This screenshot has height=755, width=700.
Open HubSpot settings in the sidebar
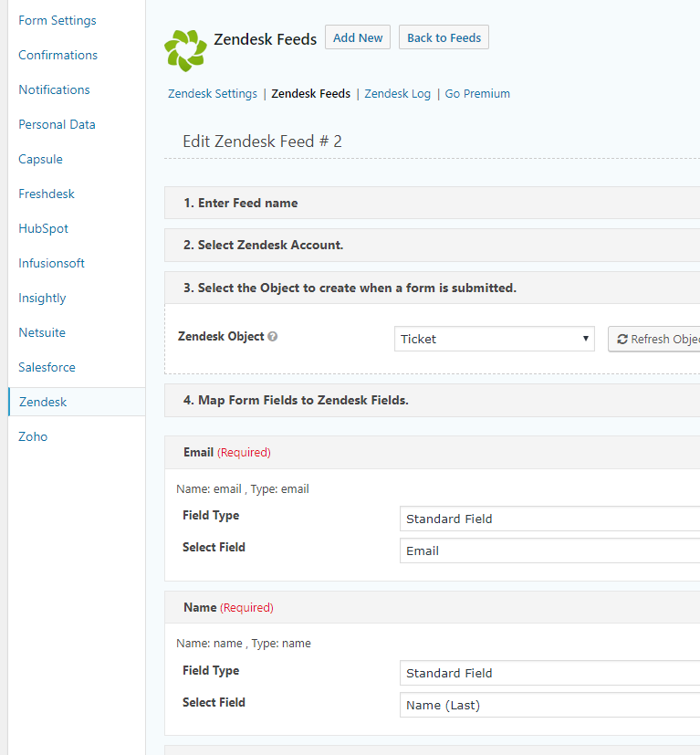(43, 228)
